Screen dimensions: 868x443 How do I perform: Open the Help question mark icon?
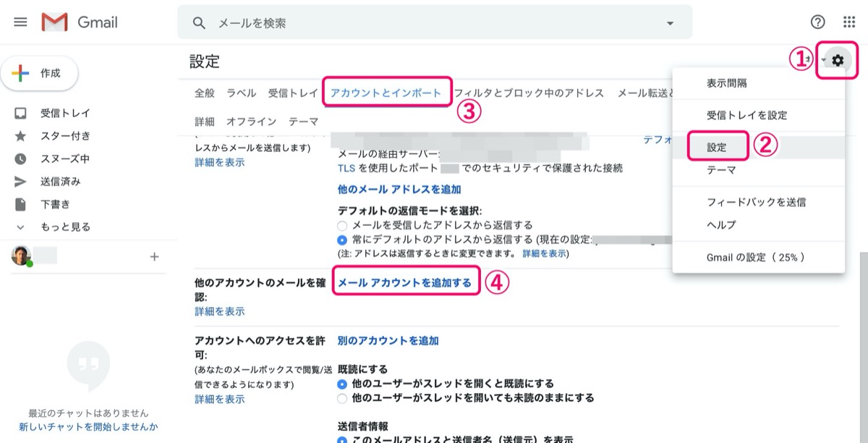pyautogui.click(x=817, y=22)
